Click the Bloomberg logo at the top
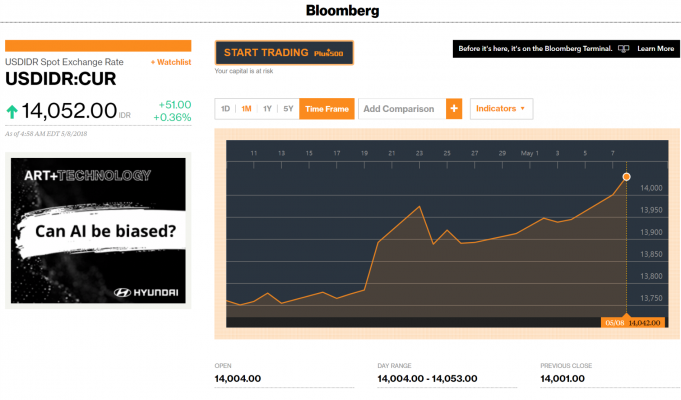The image size is (681, 400). click(342, 12)
